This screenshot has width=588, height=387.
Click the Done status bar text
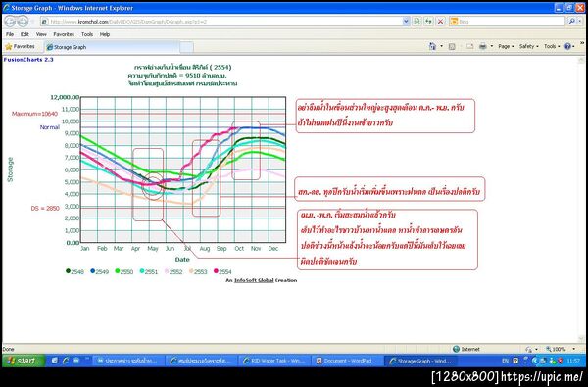(x=8, y=349)
